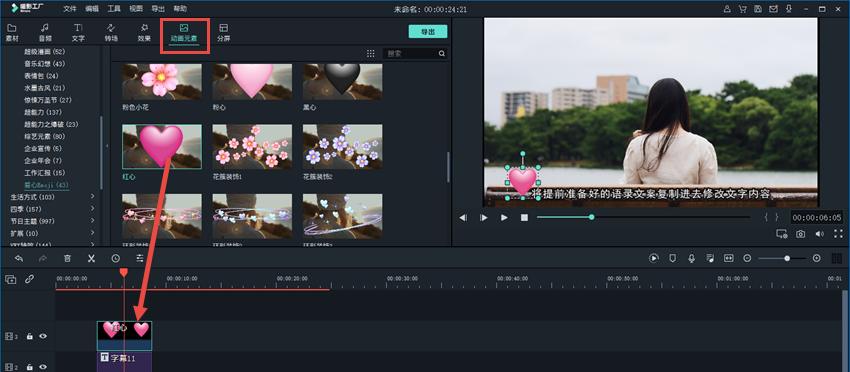Click the teal 导出 export button

click(x=428, y=31)
